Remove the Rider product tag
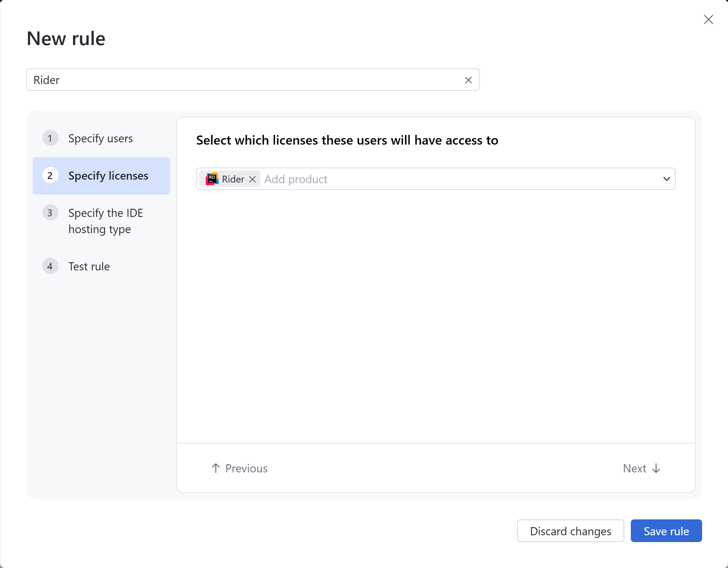Screen dimensions: 728x568 coord(252,179)
